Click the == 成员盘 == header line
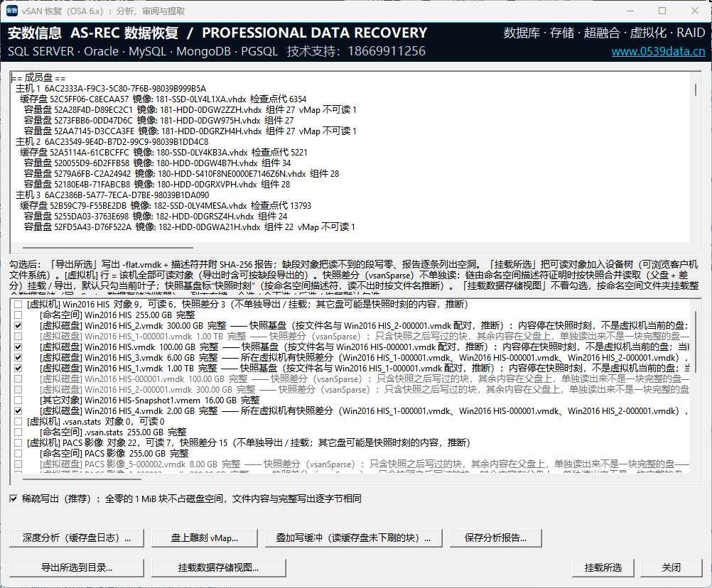 point(38,77)
